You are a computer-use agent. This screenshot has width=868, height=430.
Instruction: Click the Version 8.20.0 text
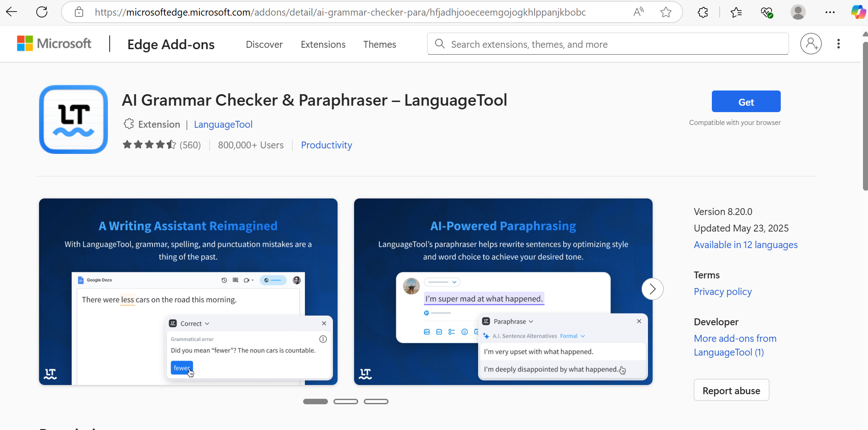click(x=723, y=212)
